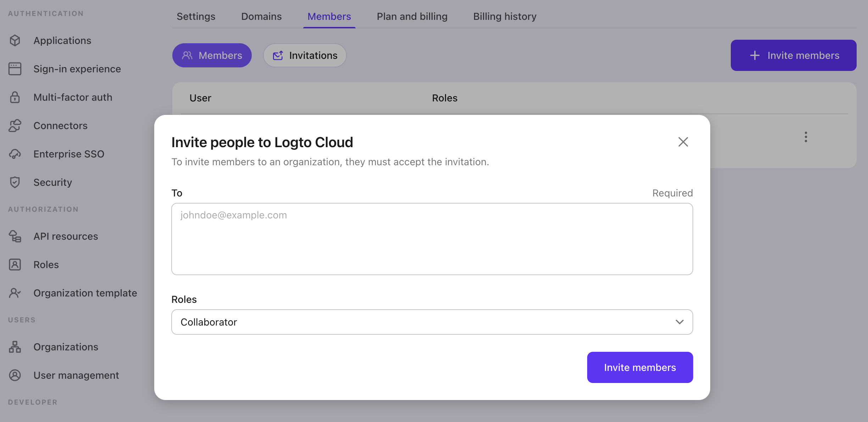Image resolution: width=868 pixels, height=422 pixels.
Task: Navigate to Organizations
Action: click(66, 347)
